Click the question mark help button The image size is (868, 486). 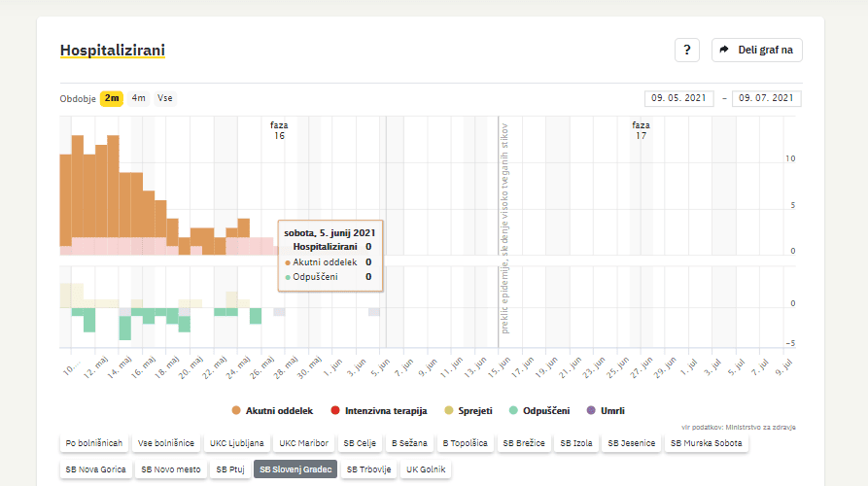(x=686, y=50)
